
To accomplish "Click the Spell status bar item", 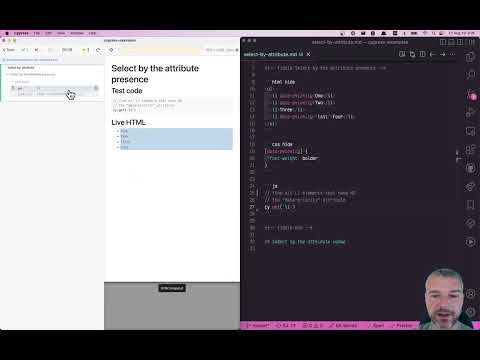I will 376,325.
